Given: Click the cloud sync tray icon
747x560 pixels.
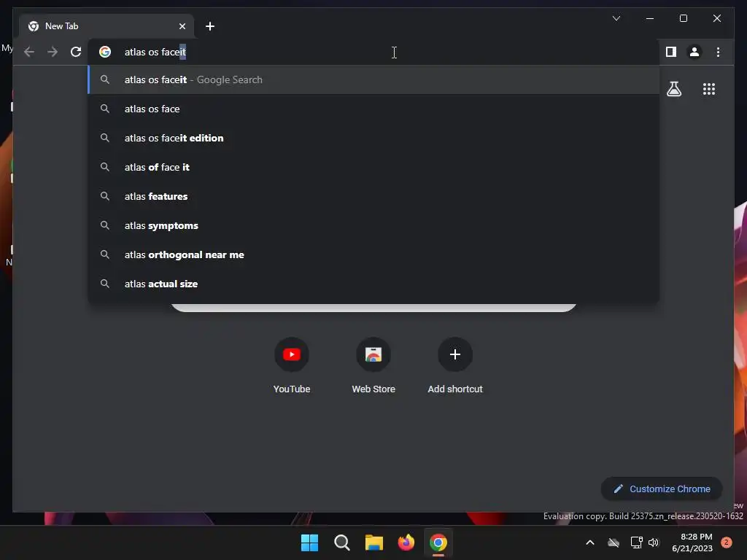Looking at the screenshot, I should tap(614, 542).
